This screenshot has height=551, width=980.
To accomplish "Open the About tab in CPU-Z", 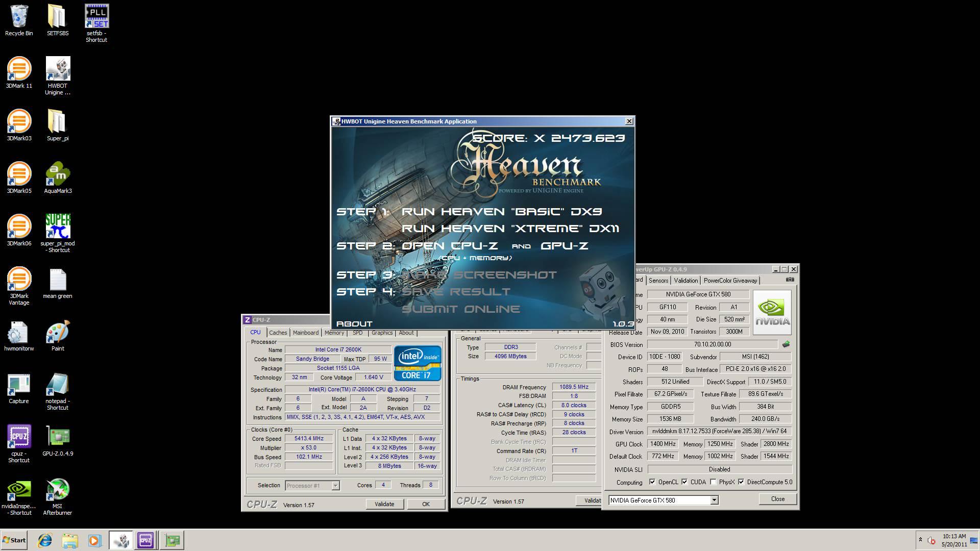I will click(x=406, y=333).
